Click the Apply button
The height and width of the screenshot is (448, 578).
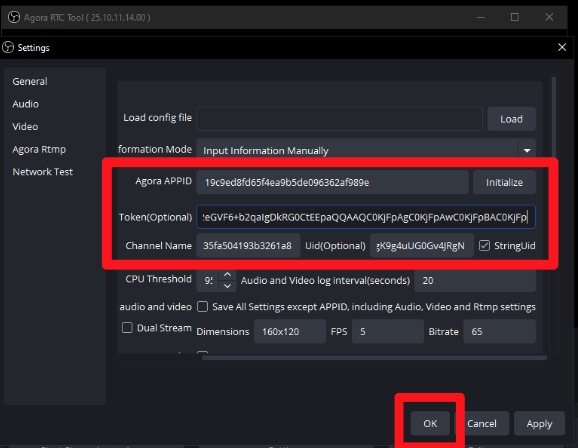[539, 423]
